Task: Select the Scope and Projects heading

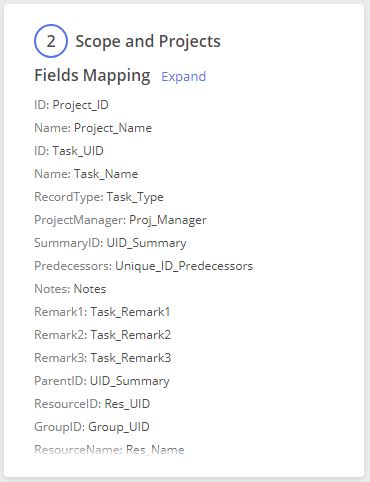Action: [x=148, y=41]
